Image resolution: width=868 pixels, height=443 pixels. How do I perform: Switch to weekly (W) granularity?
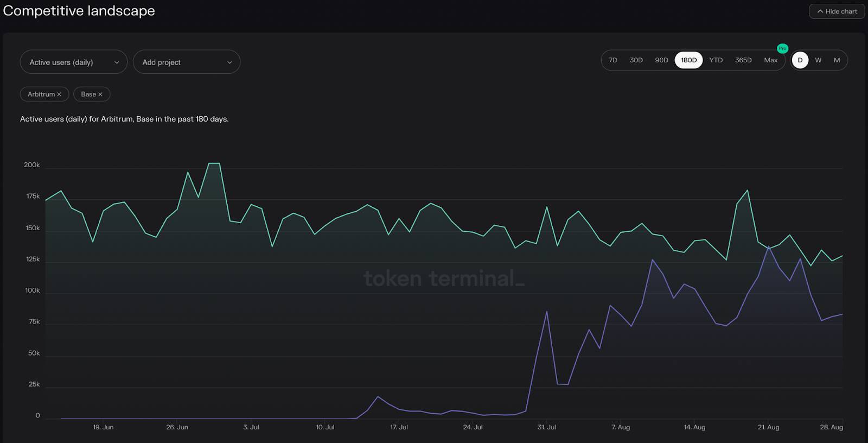(x=818, y=60)
